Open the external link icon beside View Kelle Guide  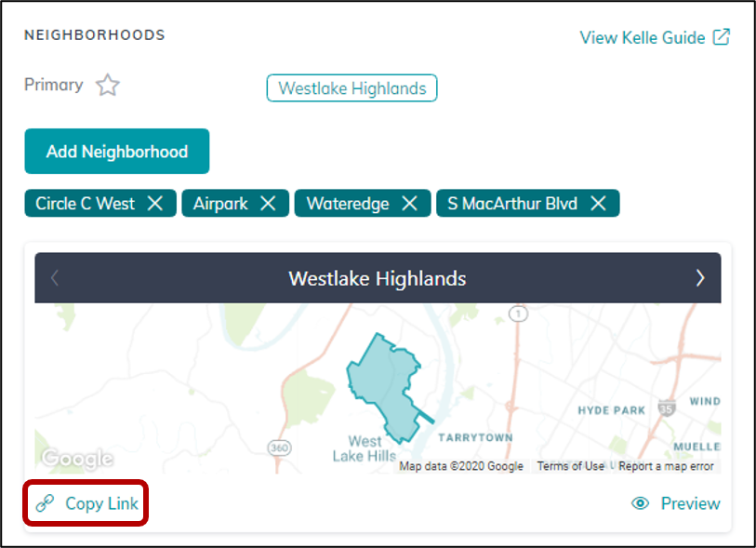(722, 37)
